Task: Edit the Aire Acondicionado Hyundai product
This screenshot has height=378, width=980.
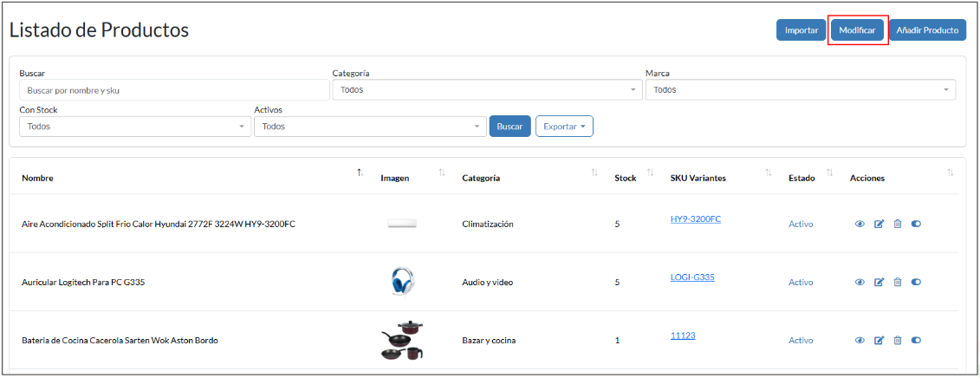Action: coord(879,224)
